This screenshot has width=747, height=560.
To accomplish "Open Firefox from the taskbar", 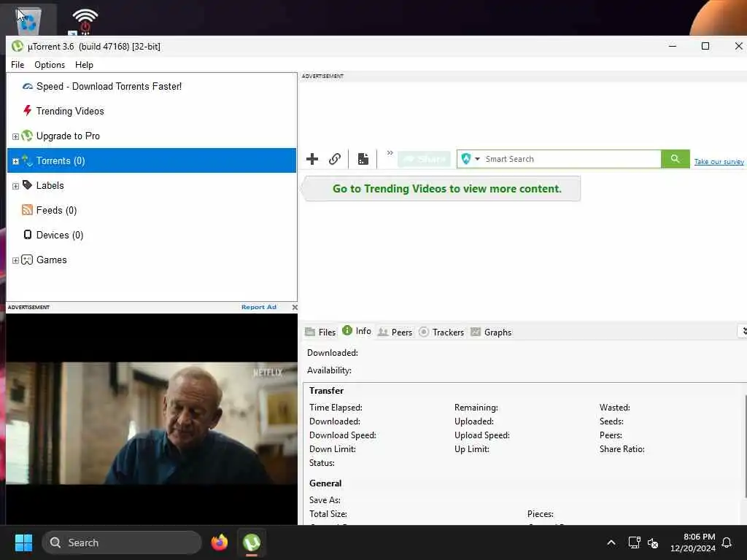I will point(220,542).
